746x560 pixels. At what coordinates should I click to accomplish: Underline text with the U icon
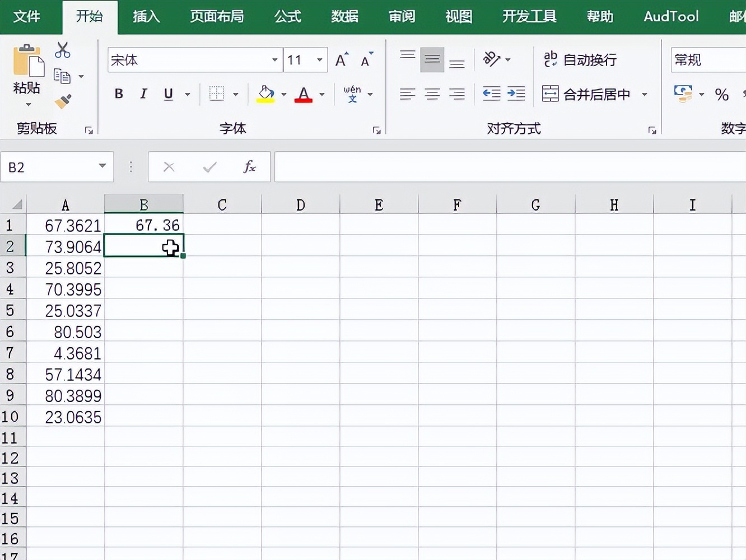167,94
